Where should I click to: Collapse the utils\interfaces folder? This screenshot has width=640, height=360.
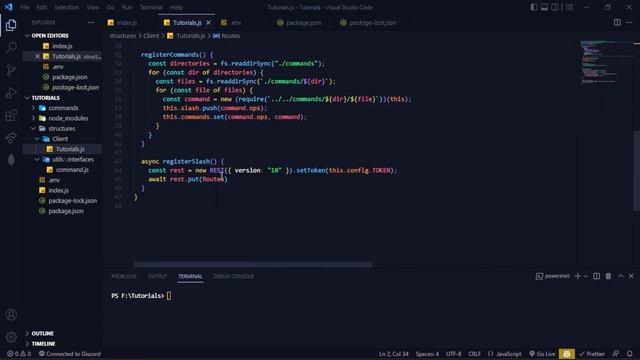(x=73, y=159)
